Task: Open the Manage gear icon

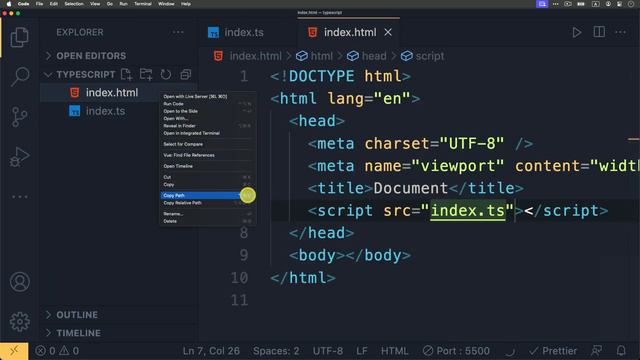Action: (x=19, y=322)
